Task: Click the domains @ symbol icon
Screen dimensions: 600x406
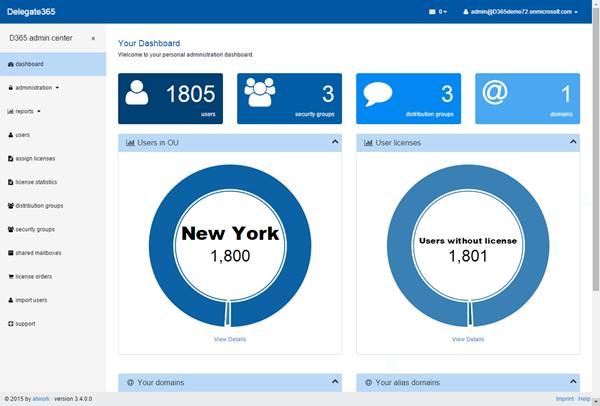Action: pyautogui.click(x=495, y=92)
